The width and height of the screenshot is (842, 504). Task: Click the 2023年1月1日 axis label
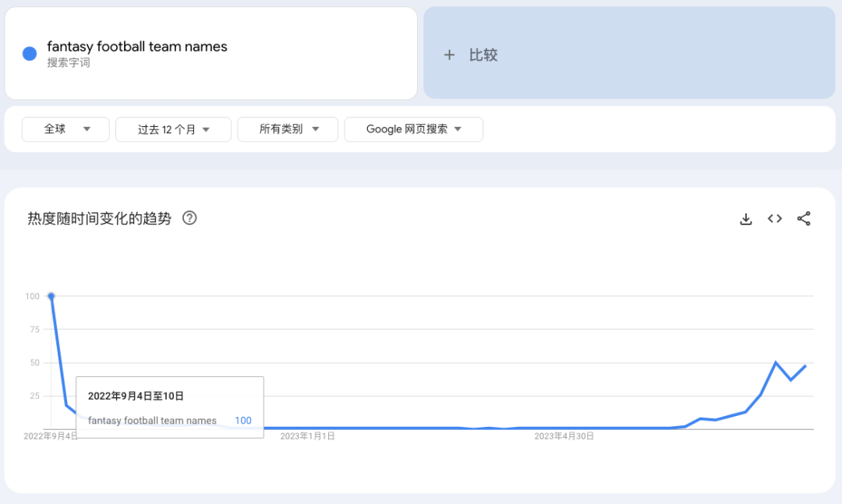click(x=309, y=436)
